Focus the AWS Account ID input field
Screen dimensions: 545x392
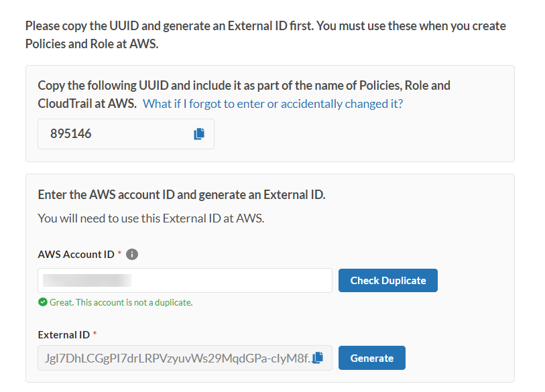[x=228, y=280]
